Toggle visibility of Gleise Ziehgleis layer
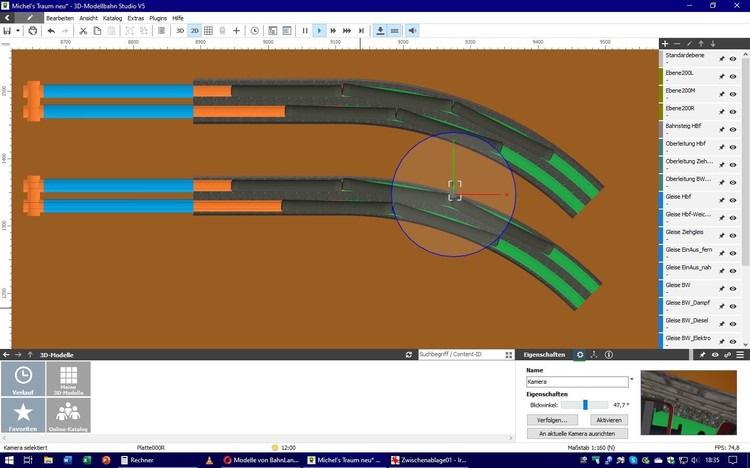 733,235
